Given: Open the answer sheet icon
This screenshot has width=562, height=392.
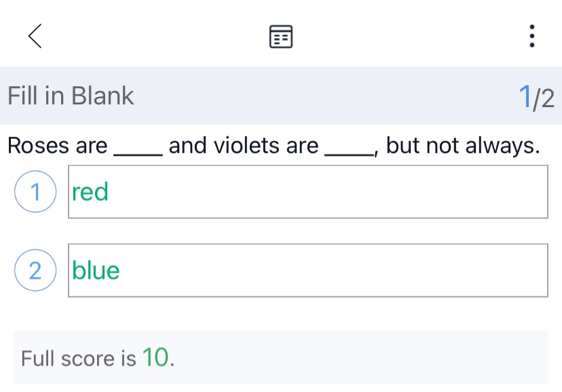Looking at the screenshot, I should pyautogui.click(x=281, y=37).
